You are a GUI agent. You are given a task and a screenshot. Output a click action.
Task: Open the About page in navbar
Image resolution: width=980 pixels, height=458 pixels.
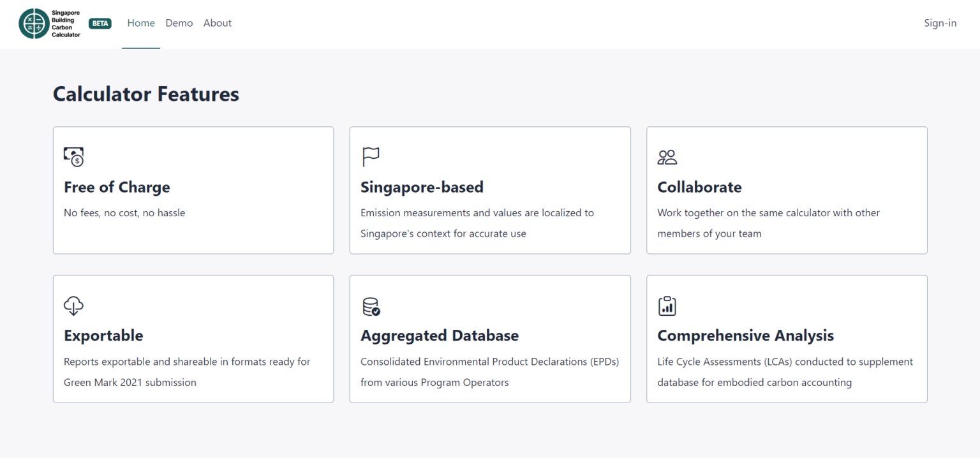pyautogui.click(x=218, y=23)
